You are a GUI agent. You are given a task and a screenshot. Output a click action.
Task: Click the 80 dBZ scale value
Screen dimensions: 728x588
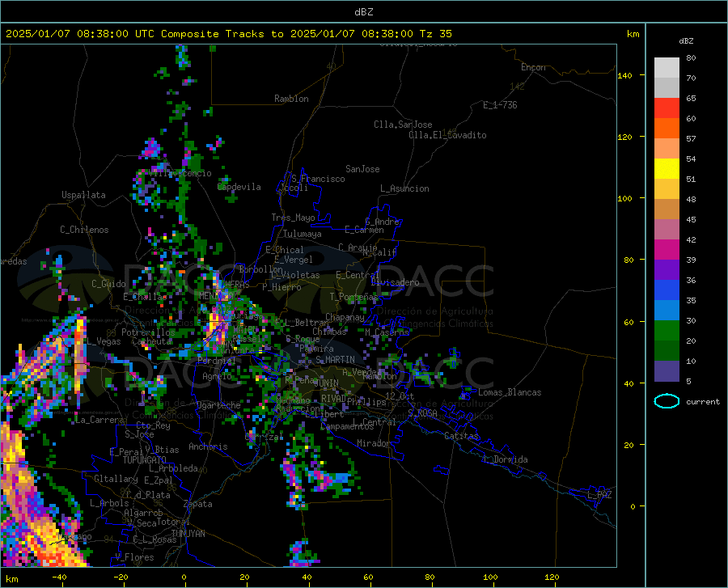point(691,58)
